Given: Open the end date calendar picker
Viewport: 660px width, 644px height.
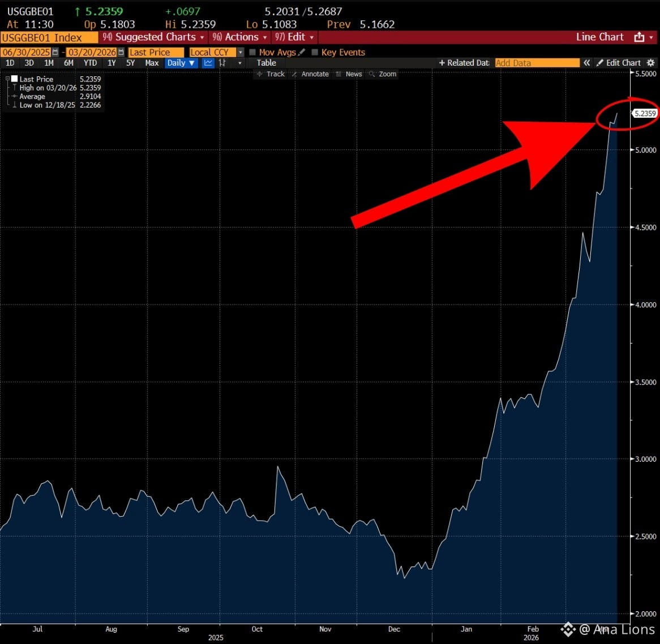Looking at the screenshot, I should (x=121, y=52).
